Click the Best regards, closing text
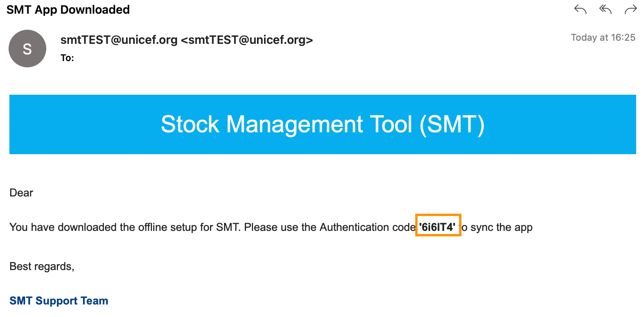Image resolution: width=644 pixels, height=317 pixels. 42,267
